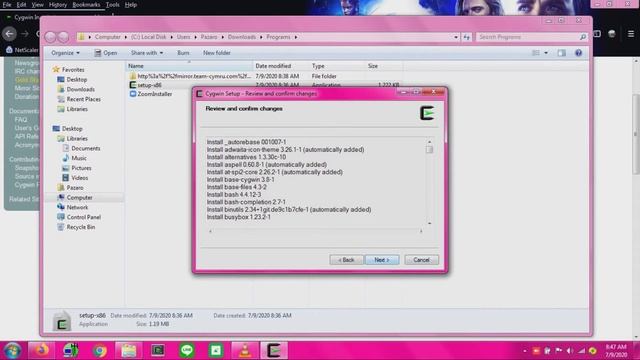
Task: Open LINE app from the taskbar
Action: click(x=187, y=350)
